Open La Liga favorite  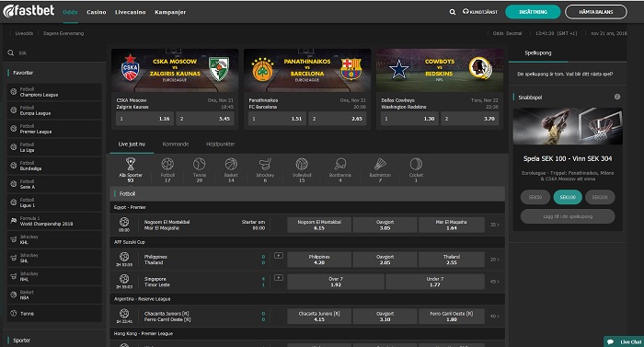click(54, 147)
